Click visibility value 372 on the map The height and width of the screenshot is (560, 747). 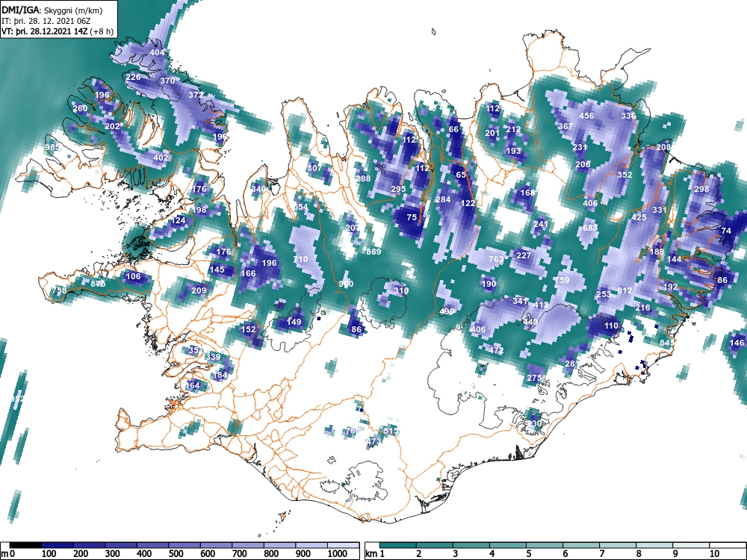click(x=196, y=95)
